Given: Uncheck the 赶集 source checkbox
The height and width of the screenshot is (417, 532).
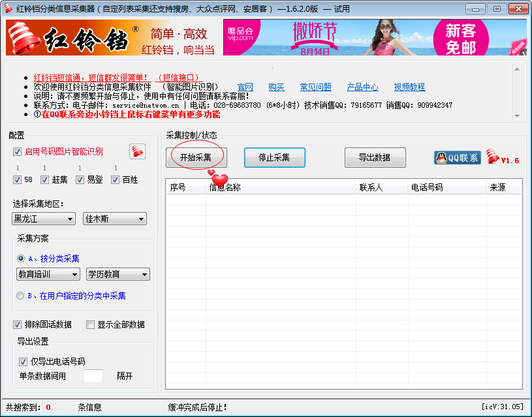Looking at the screenshot, I should 45,179.
